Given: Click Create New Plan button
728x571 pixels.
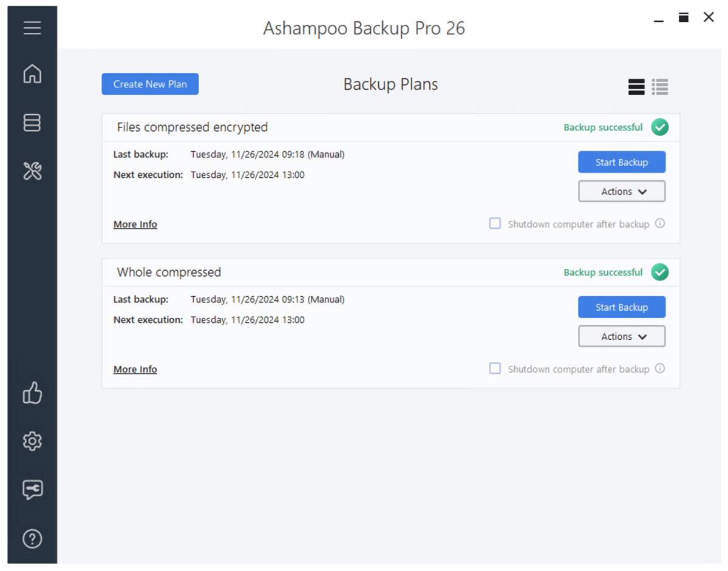Looking at the screenshot, I should 150,84.
